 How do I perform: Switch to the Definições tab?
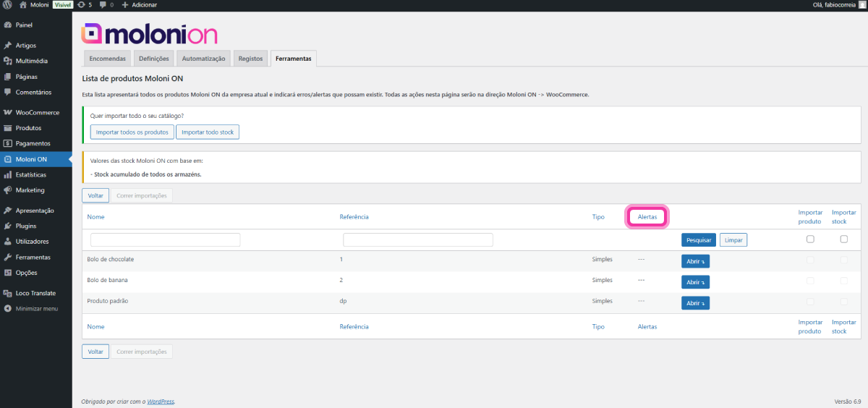point(153,59)
